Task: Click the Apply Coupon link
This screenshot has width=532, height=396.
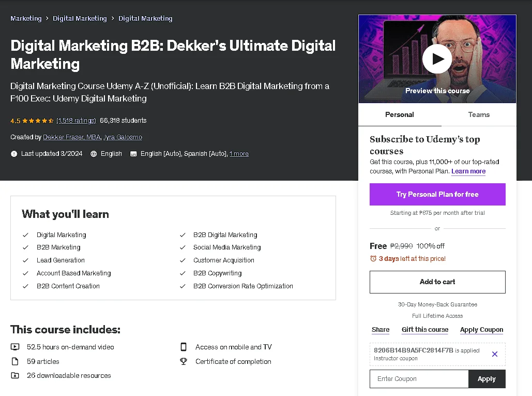Action: (x=481, y=329)
